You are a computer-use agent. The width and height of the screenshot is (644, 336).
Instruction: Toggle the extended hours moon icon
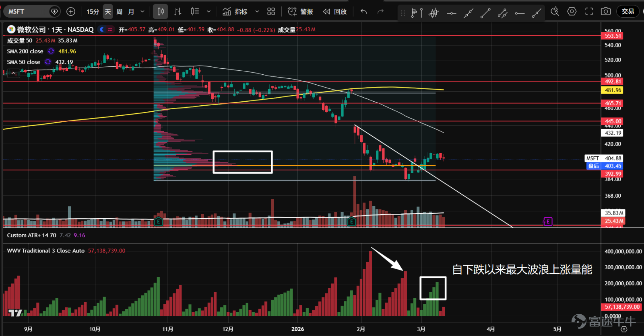coord(102,29)
